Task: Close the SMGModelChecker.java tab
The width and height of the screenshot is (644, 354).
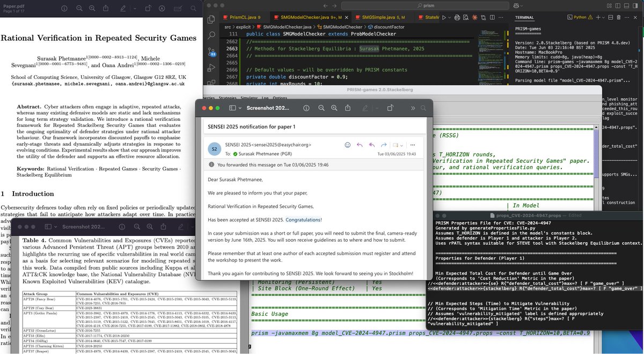Action: tap(347, 17)
